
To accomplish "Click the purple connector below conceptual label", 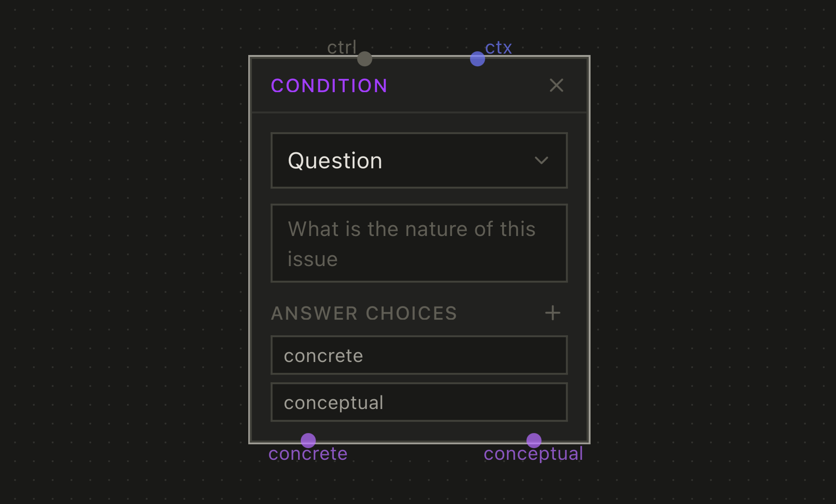I will (x=533, y=441).
